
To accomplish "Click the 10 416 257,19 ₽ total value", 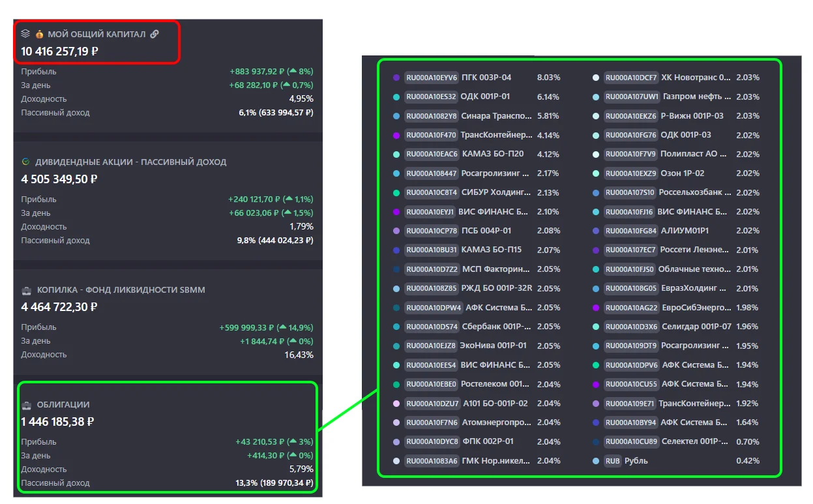I will tap(60, 52).
